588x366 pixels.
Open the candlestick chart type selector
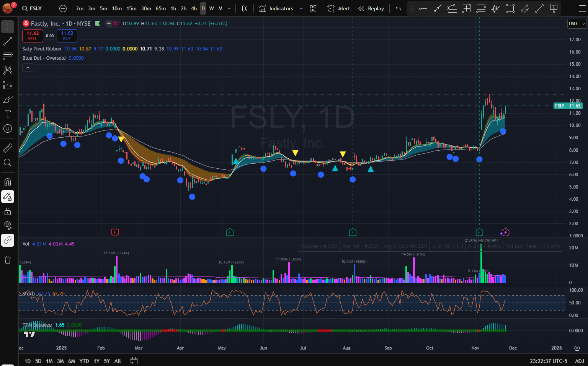click(x=245, y=8)
